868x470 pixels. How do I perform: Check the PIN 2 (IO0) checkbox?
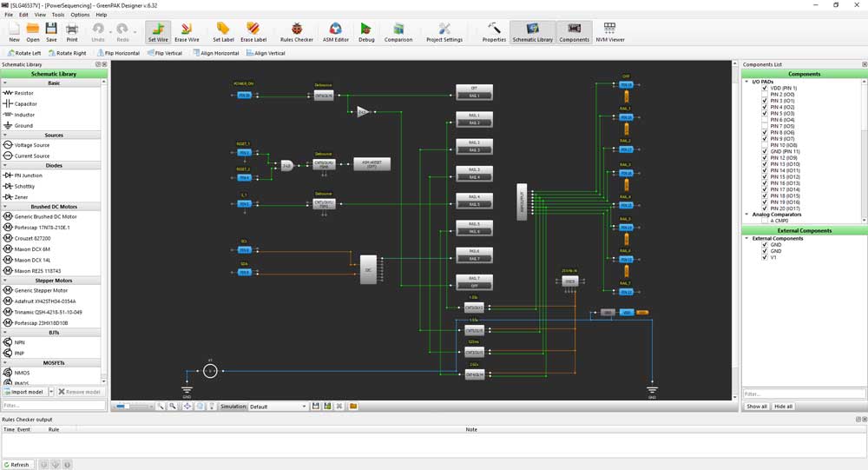coord(765,95)
